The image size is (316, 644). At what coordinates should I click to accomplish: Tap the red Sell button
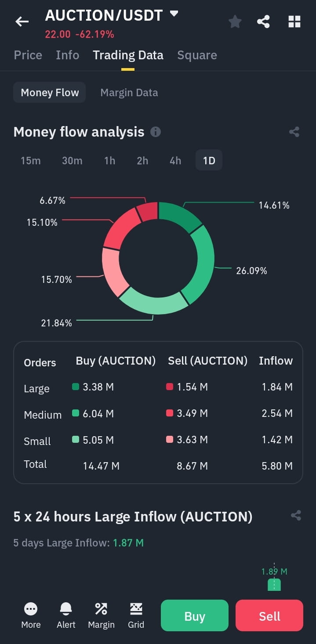[269, 615]
